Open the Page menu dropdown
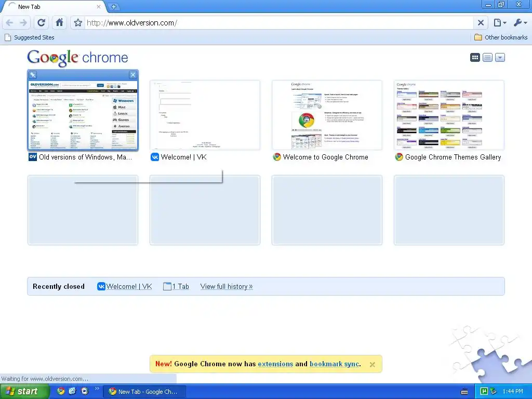 (x=500, y=23)
